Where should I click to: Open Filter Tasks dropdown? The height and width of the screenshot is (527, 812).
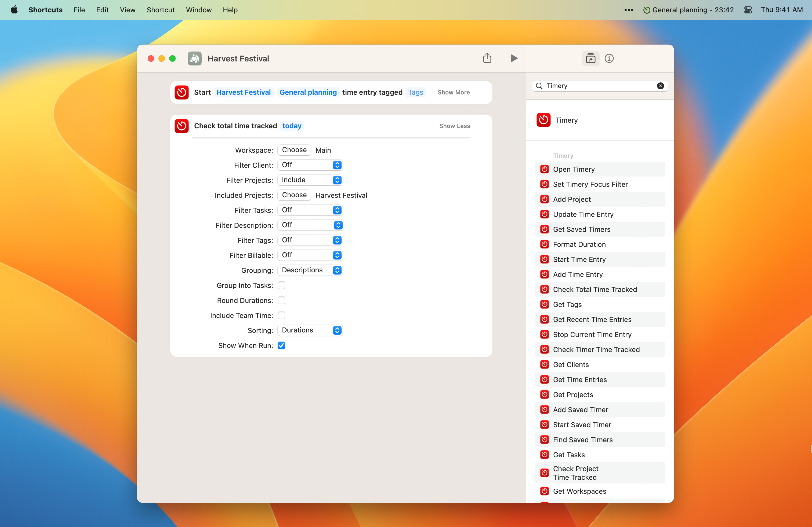click(310, 210)
